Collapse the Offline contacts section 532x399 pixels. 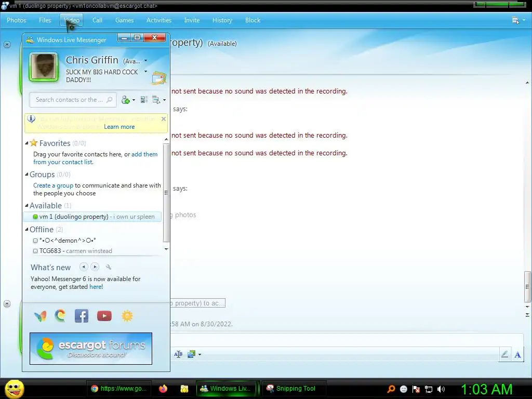[26, 229]
